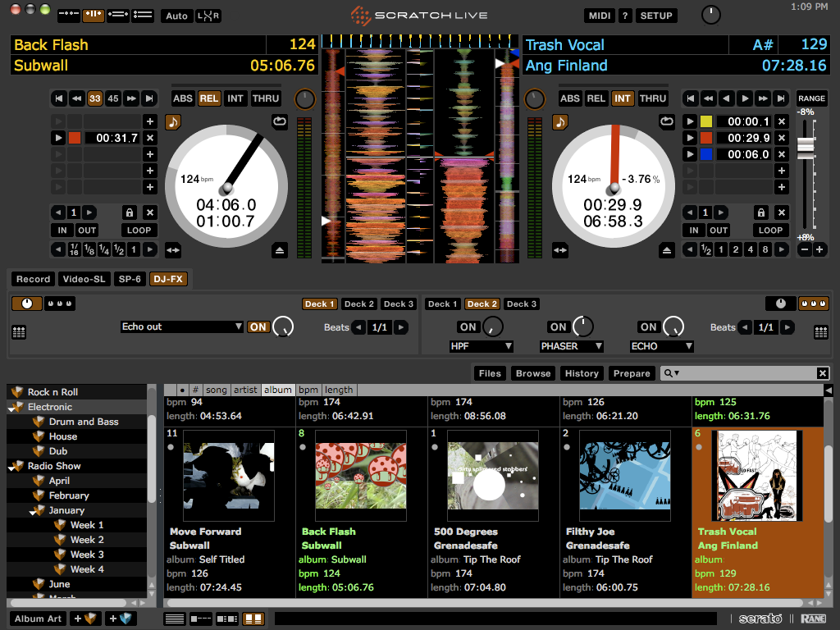Screen dimensions: 840x630
Task: Open the MIDI assignment mode
Action: tap(600, 16)
